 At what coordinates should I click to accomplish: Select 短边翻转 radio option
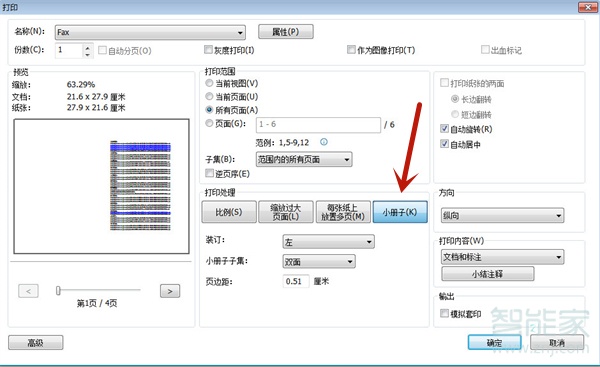(x=455, y=114)
